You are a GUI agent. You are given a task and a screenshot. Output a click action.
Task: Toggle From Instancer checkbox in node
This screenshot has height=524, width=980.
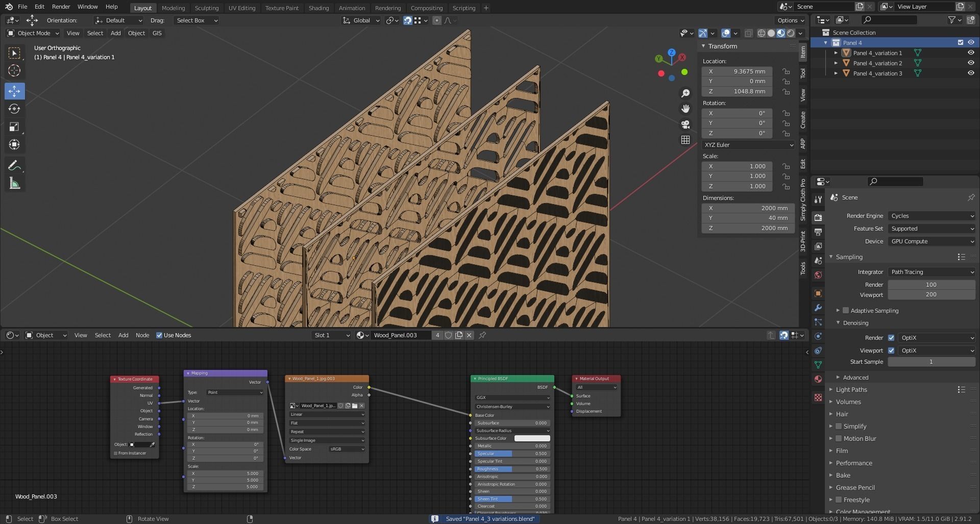click(x=116, y=453)
